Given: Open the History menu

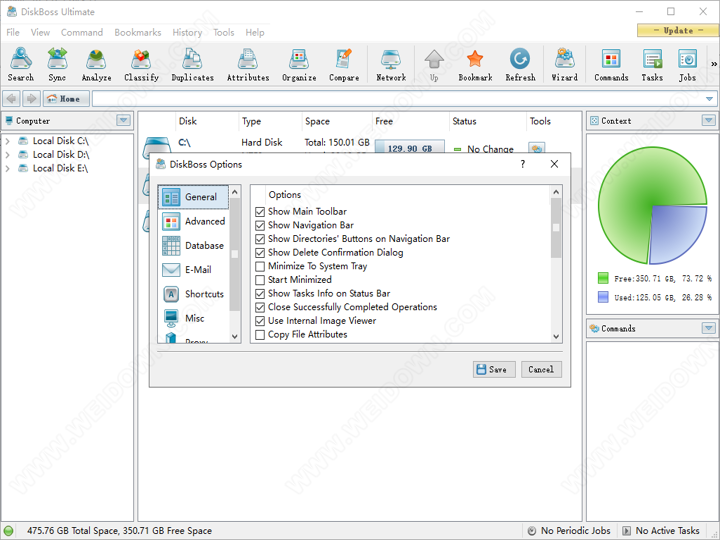Looking at the screenshot, I should [x=187, y=33].
